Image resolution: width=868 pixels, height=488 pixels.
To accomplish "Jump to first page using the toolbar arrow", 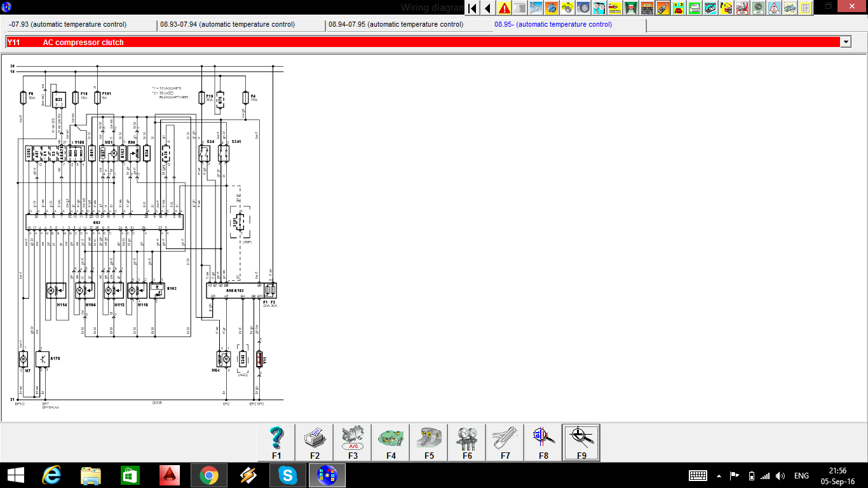I will (472, 8).
